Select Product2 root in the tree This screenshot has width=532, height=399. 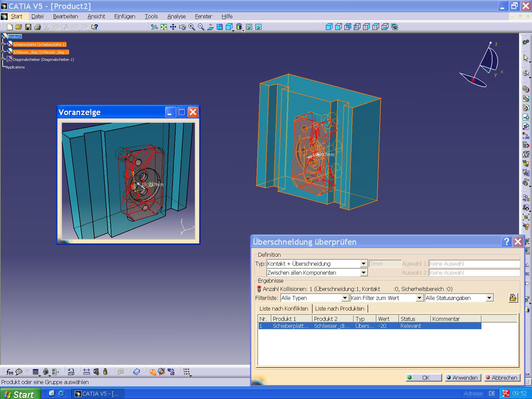[x=15, y=37]
